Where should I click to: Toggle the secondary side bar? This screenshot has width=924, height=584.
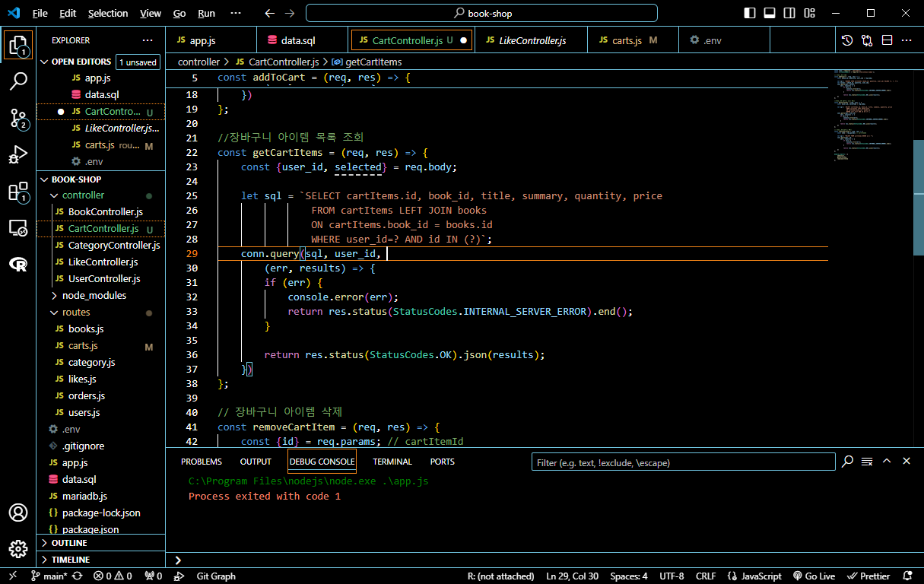(789, 13)
